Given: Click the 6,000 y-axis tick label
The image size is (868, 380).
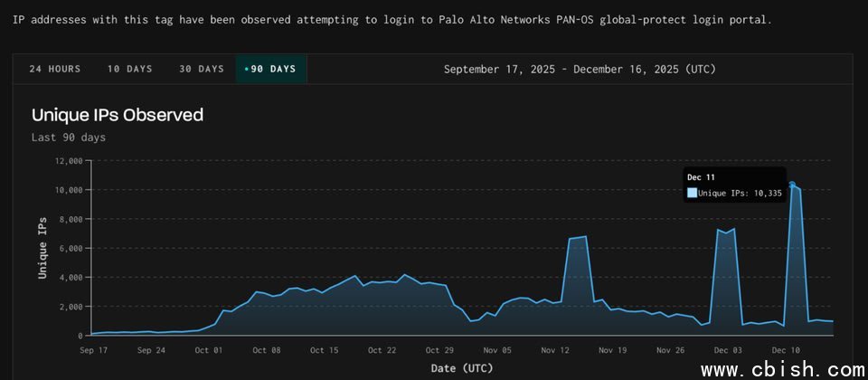Looking at the screenshot, I should point(71,248).
